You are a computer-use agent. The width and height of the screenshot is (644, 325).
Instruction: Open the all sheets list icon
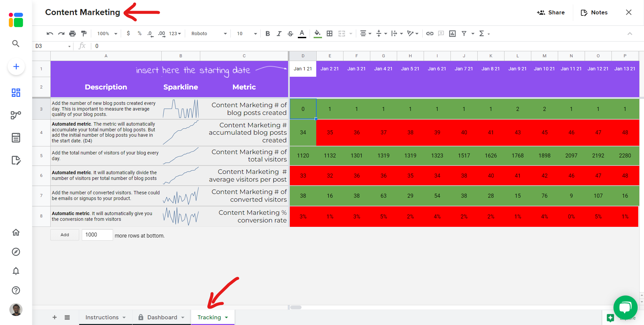67,317
